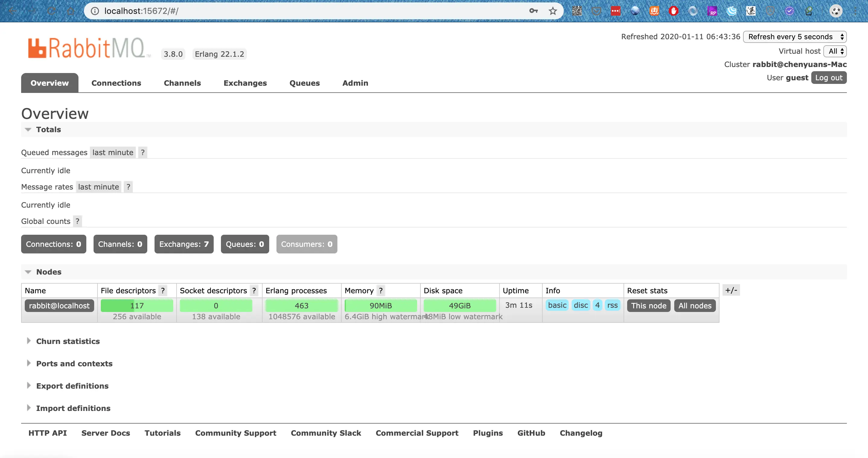Click the browser address bar URL
Viewport: 868px width, 458px height.
click(141, 11)
